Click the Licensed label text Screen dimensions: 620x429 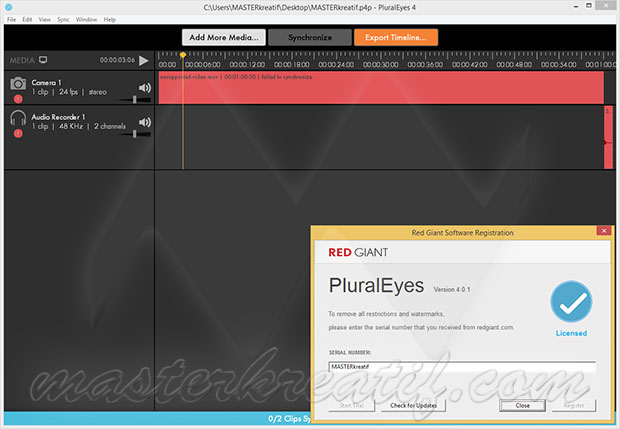[x=571, y=333]
